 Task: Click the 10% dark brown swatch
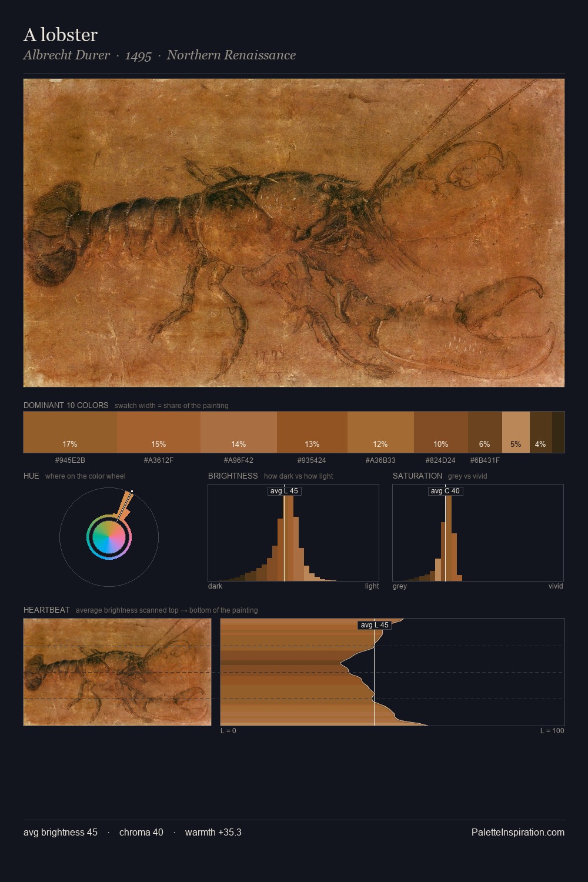pos(441,432)
